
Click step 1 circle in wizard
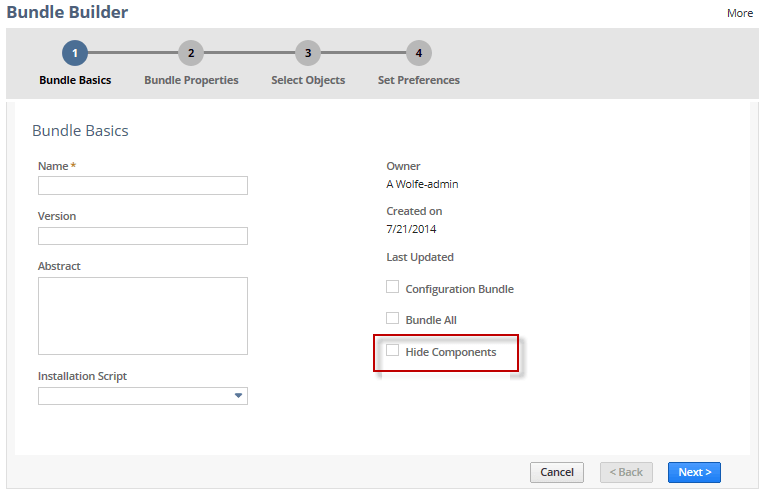pos(75,53)
